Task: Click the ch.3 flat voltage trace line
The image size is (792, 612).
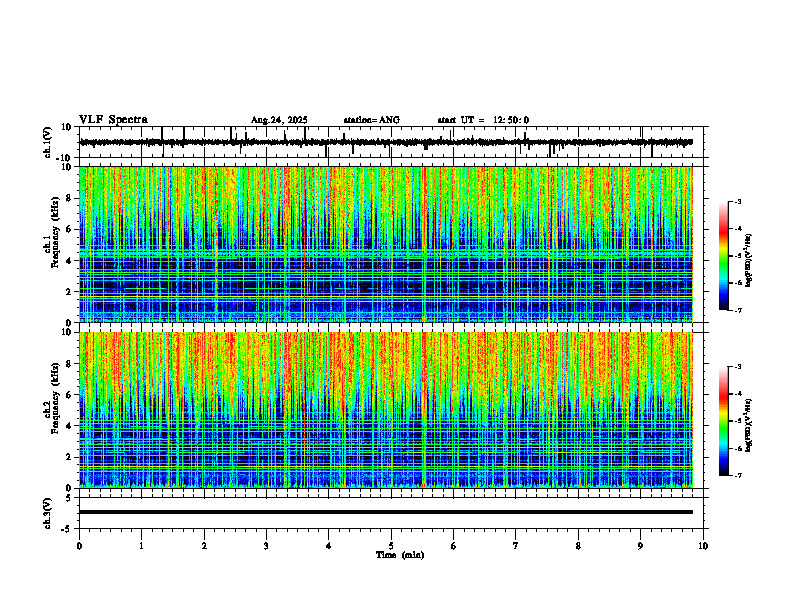Action: 386,512
